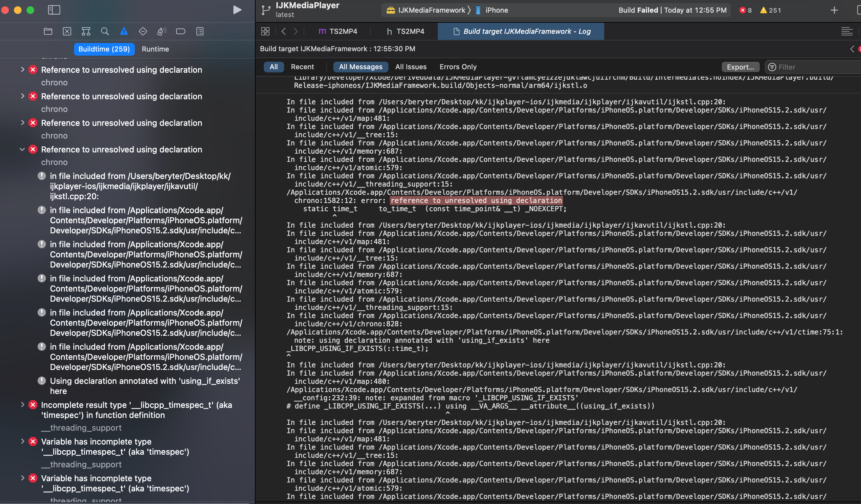861x504 pixels.
Task: Open the Symbol navigator
Action: [86, 31]
